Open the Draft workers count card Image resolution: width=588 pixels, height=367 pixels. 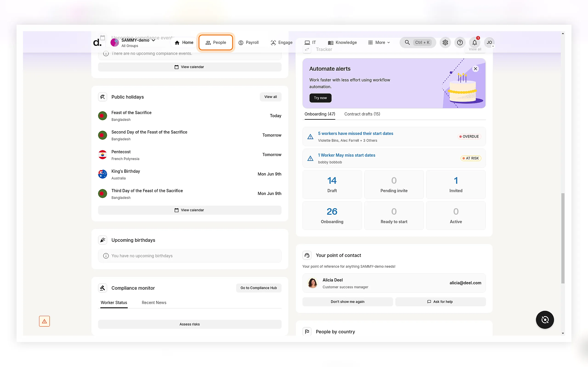[x=332, y=184]
